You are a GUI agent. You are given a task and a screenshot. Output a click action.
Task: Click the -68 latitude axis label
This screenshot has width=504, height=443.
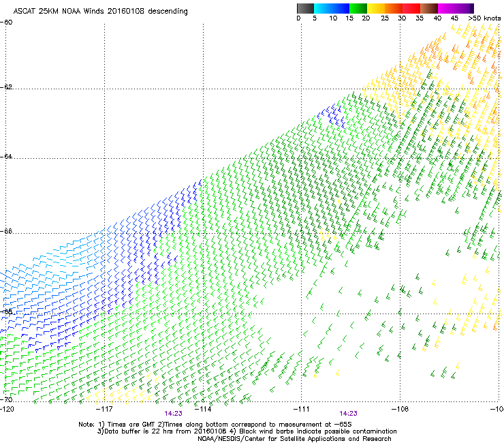[x=7, y=311]
